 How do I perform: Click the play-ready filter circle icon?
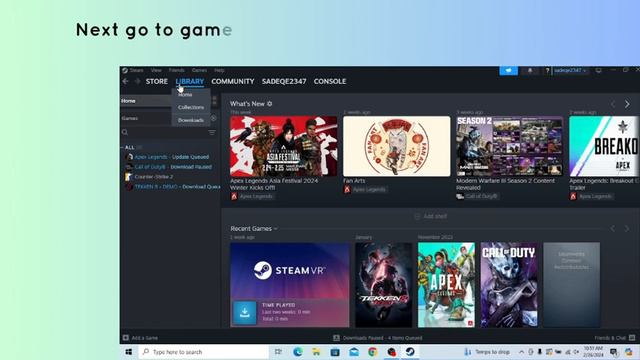(x=213, y=118)
